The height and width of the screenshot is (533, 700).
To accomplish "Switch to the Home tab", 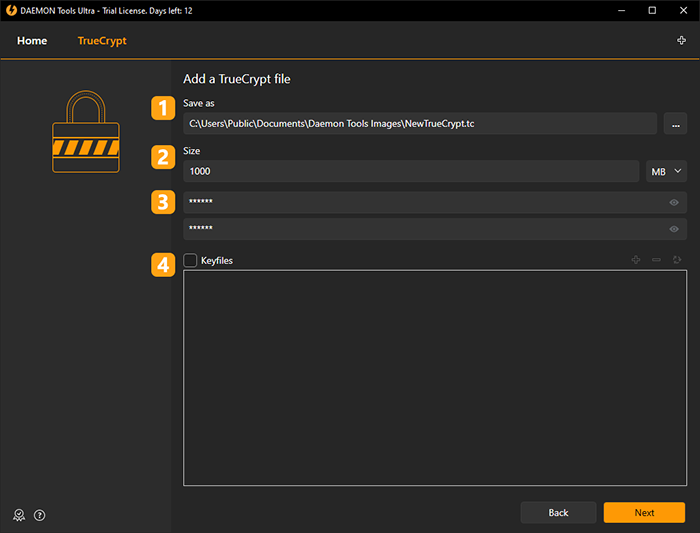I will [32, 41].
